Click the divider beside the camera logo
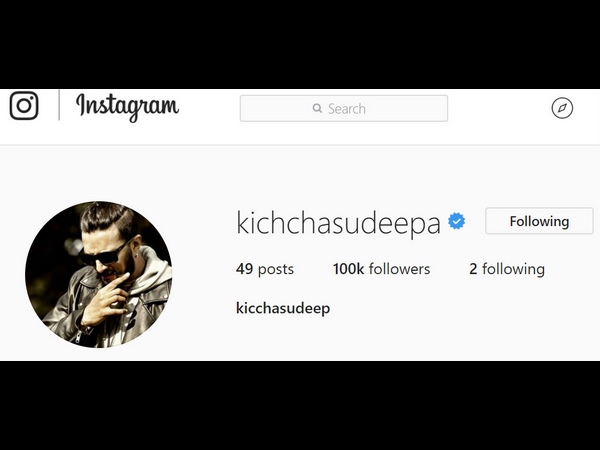The width and height of the screenshot is (600, 450). pyautogui.click(x=59, y=105)
